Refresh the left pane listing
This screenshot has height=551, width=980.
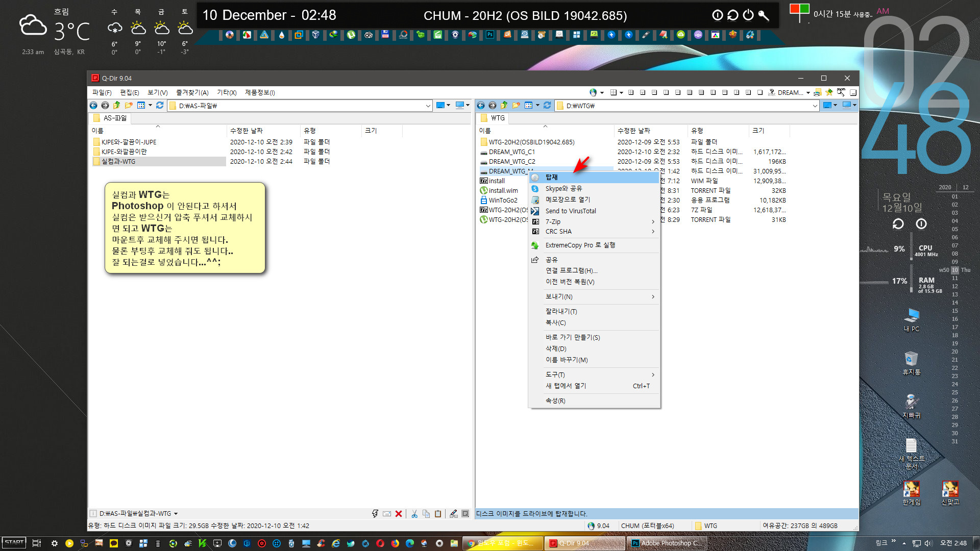[160, 106]
